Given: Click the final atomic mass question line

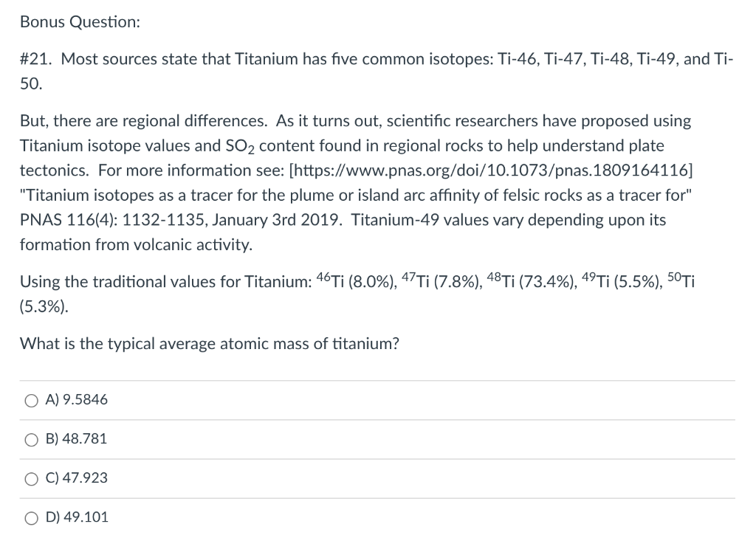Looking at the screenshot, I should click(209, 343).
